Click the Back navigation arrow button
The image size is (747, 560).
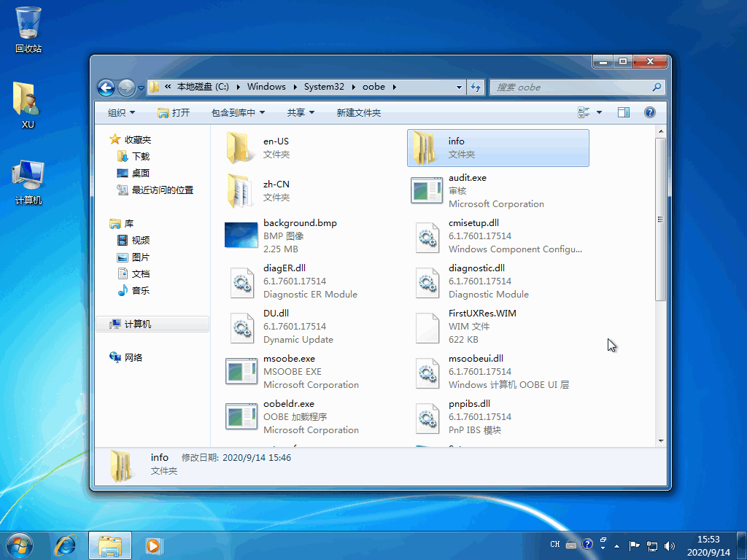tap(107, 87)
